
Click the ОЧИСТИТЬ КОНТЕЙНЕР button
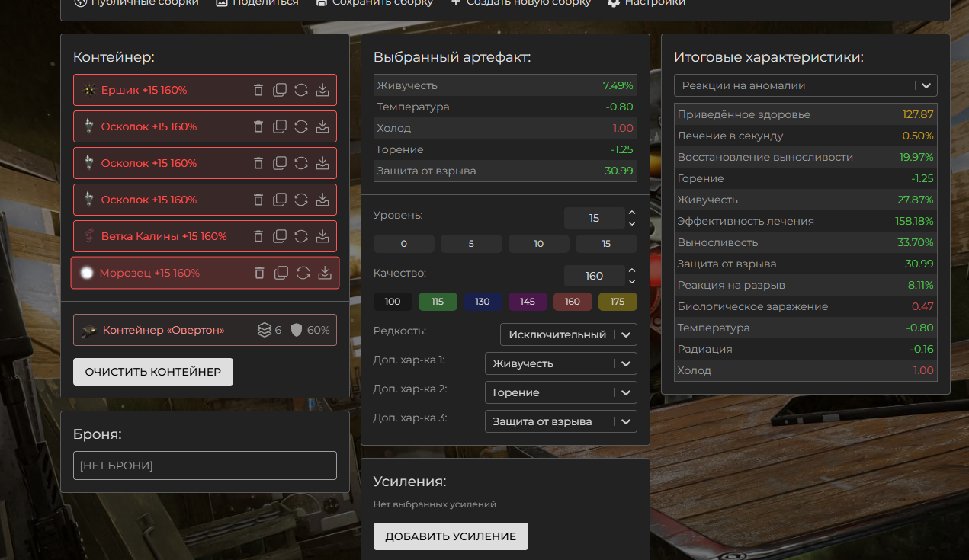click(x=153, y=372)
